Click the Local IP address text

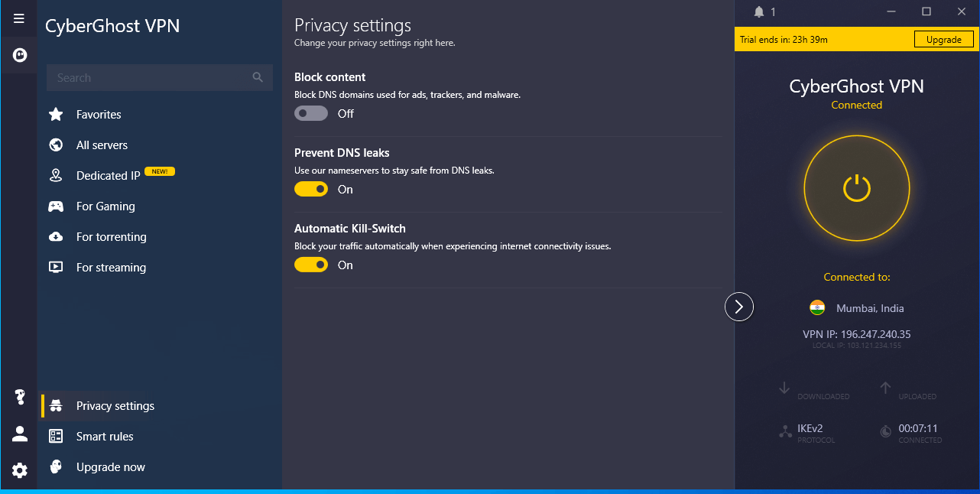coord(857,346)
